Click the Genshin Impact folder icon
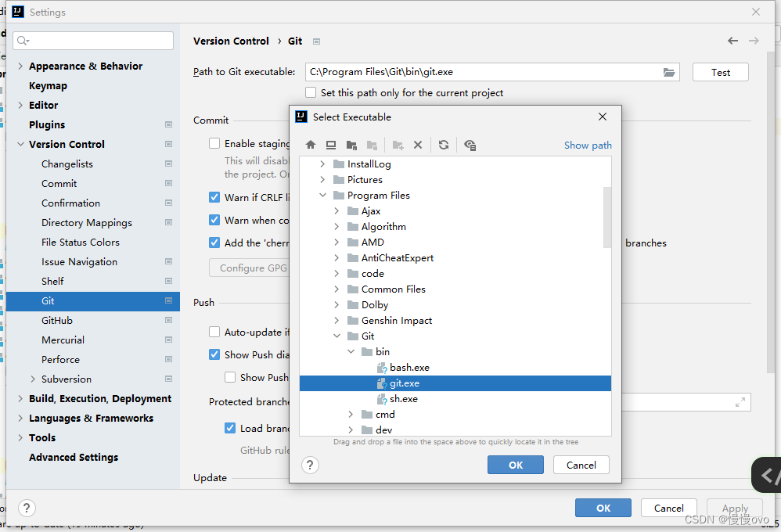 (353, 320)
